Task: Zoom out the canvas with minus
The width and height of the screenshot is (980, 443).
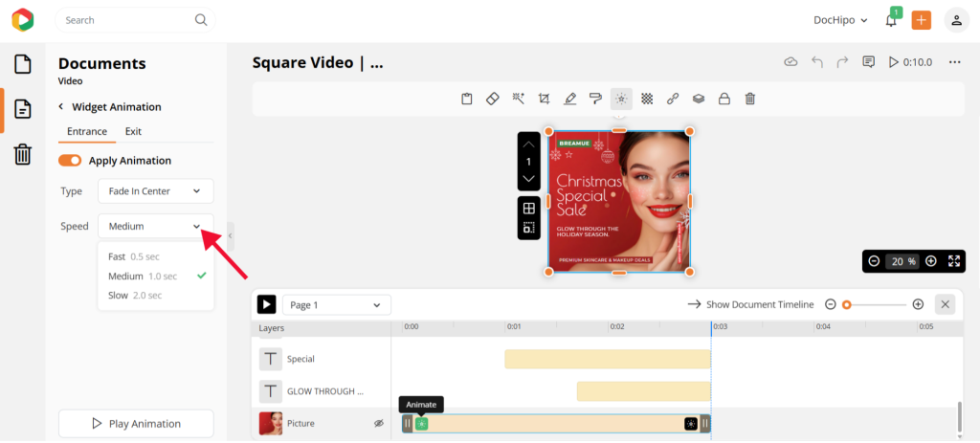Action: (874, 261)
